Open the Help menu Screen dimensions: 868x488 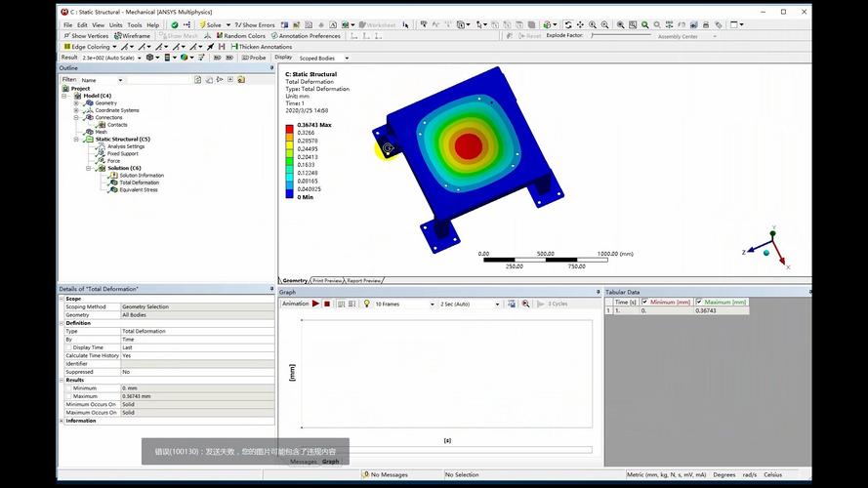[152, 25]
